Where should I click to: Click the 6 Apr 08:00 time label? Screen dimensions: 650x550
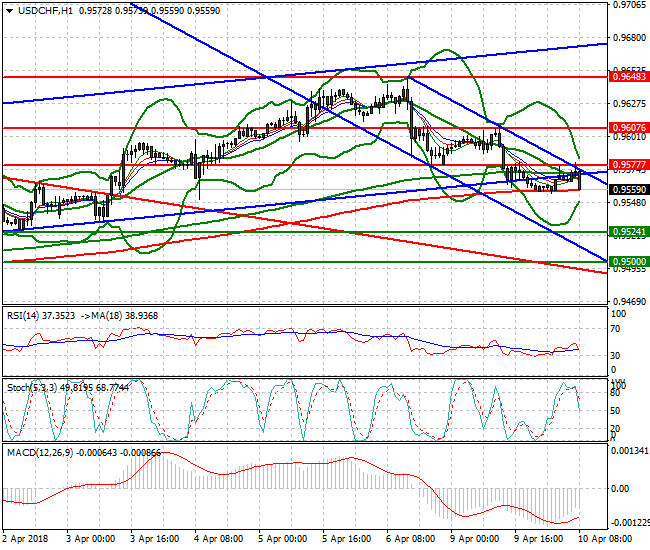[410, 539]
